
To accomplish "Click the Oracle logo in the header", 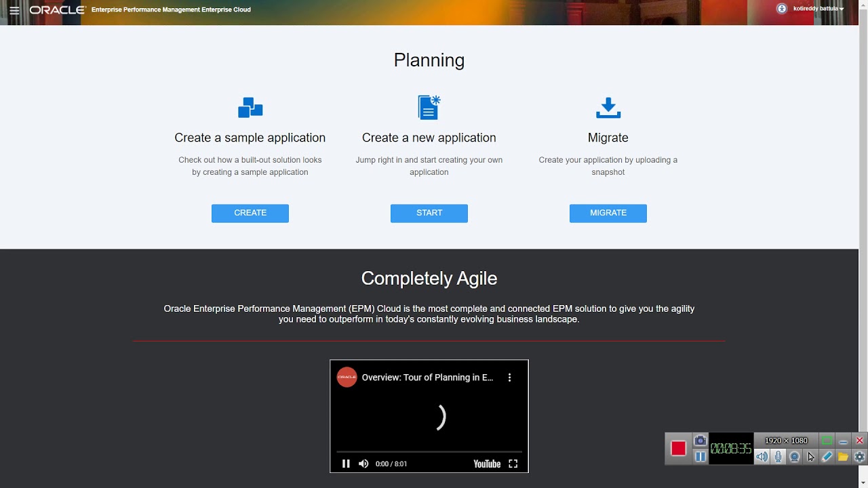I will 58,10.
